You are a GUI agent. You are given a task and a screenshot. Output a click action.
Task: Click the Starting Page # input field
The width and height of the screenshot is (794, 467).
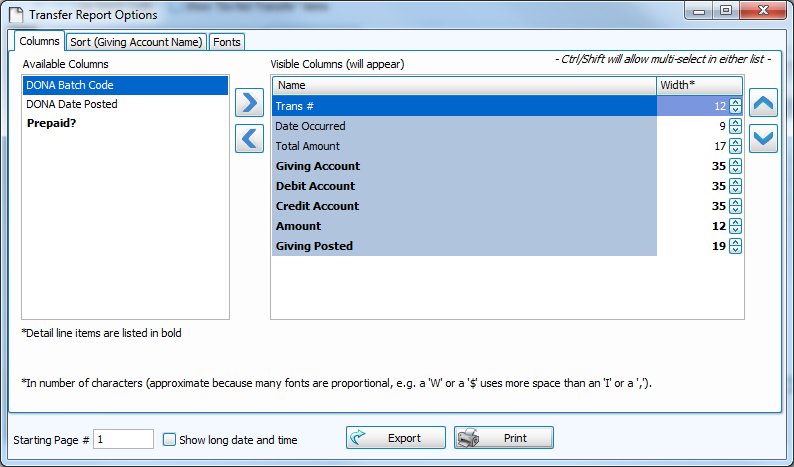(x=123, y=439)
